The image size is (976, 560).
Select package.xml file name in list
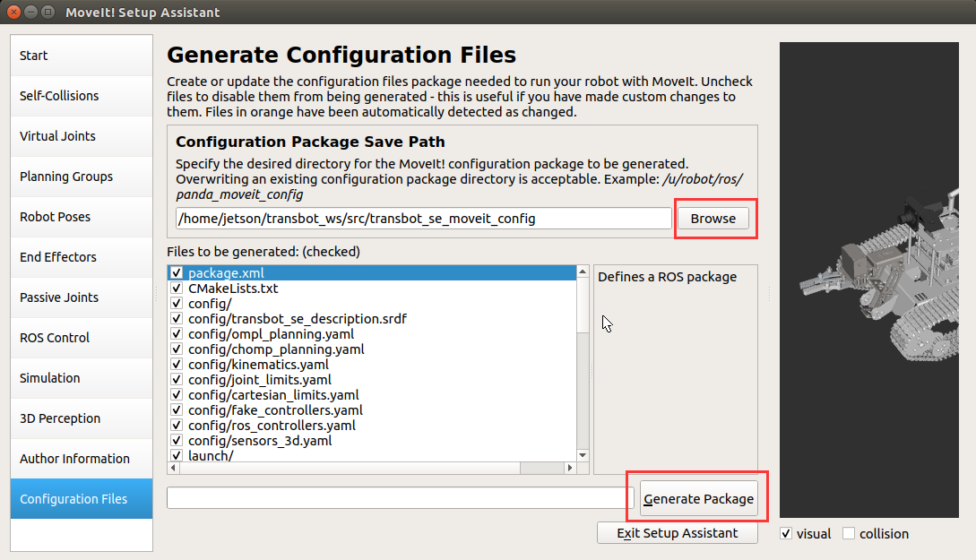226,273
